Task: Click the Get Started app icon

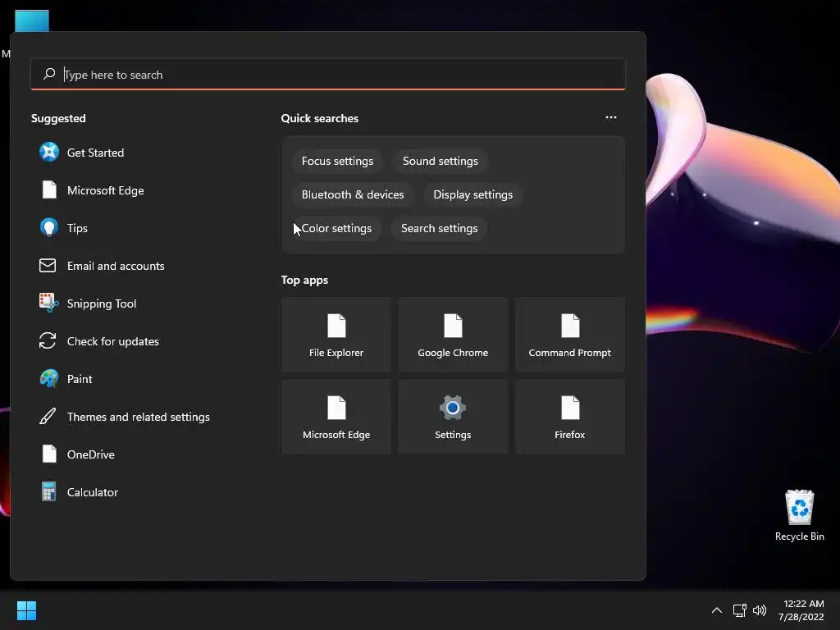Action: click(48, 152)
